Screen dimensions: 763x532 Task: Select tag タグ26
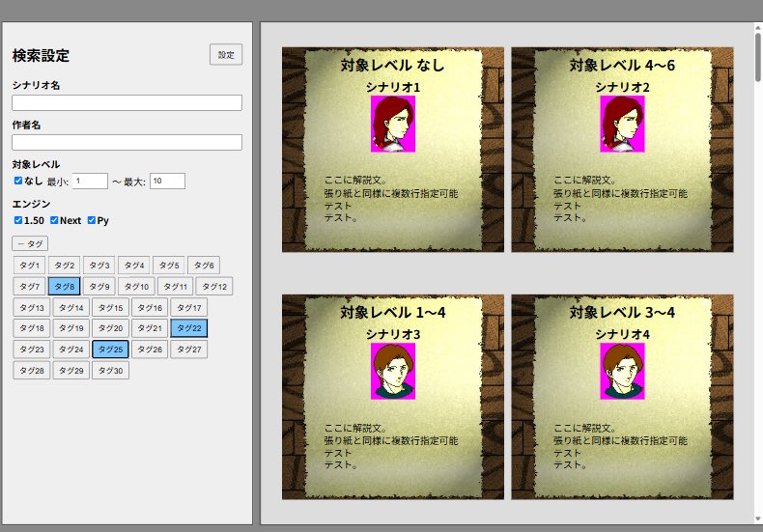pos(150,350)
